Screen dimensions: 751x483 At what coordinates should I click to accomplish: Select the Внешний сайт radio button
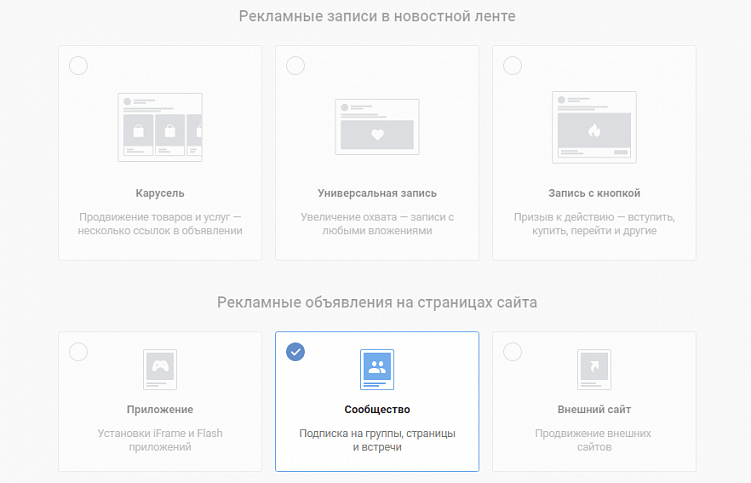pos(512,352)
